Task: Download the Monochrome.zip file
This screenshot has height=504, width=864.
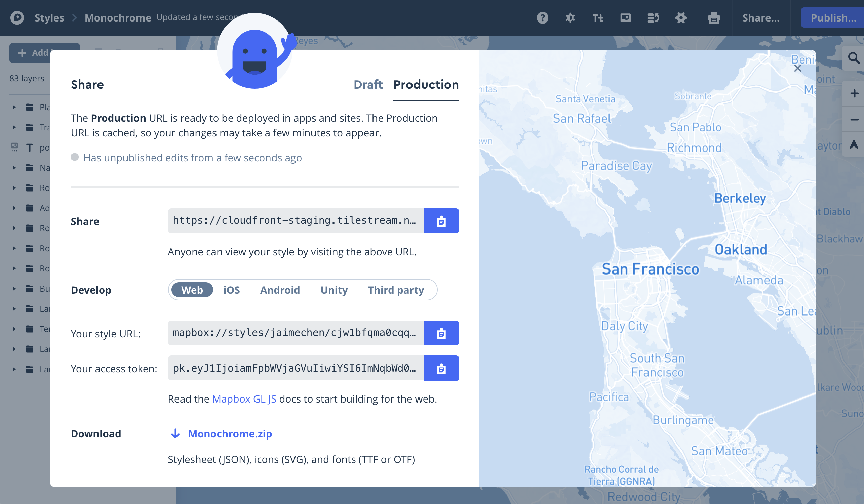Action: (230, 434)
